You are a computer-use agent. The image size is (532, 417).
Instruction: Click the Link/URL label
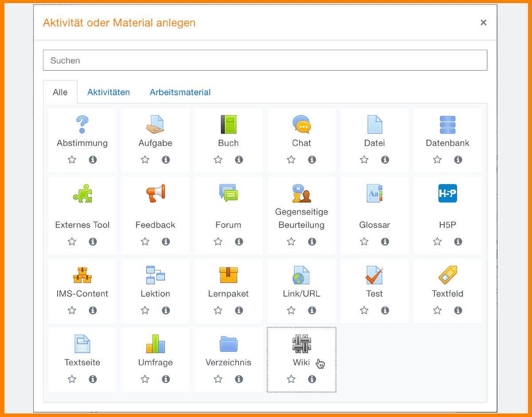[x=301, y=294]
